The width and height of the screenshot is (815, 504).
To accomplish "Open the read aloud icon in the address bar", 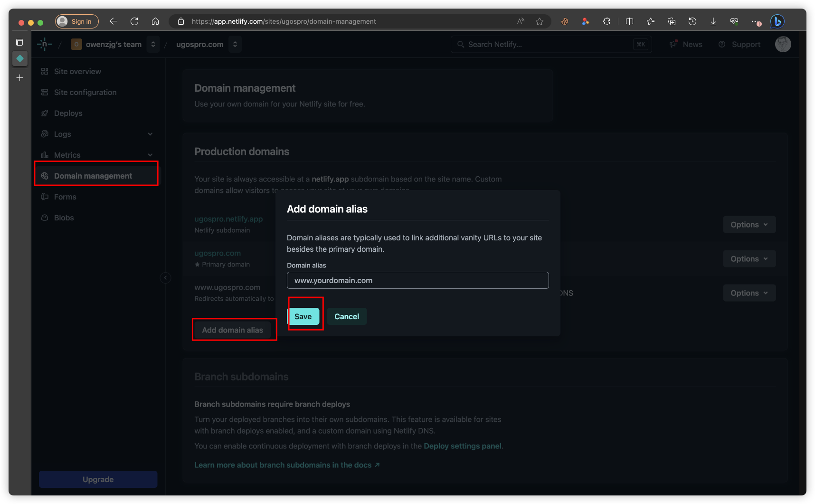I will click(521, 21).
